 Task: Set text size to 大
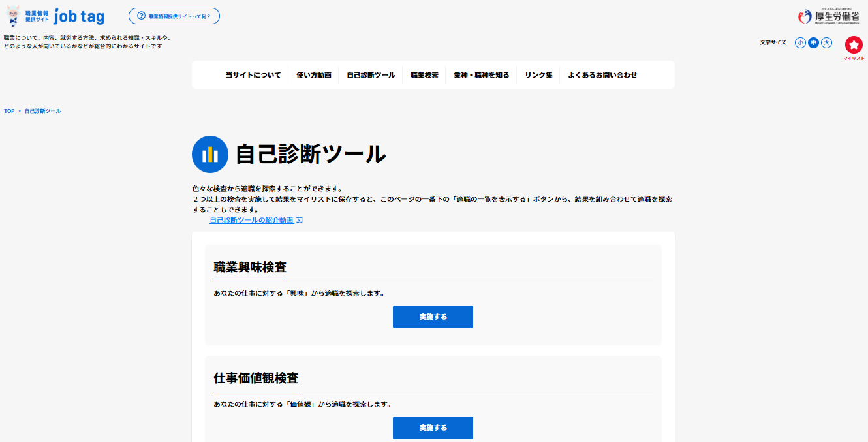coord(826,42)
